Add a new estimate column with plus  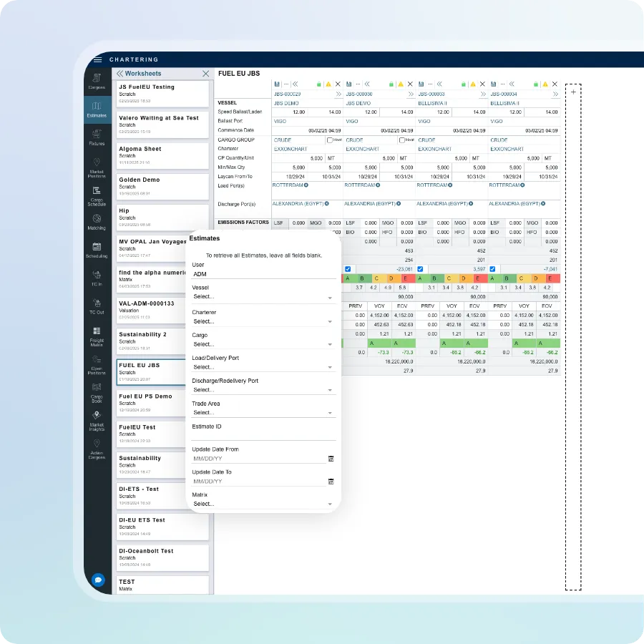click(x=573, y=92)
